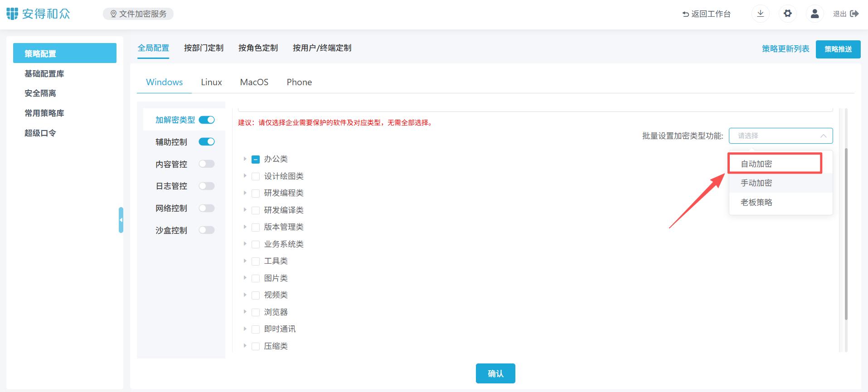The width and height of the screenshot is (868, 392).
Task: Select 策略配置 in left sidebar
Action: coord(65,53)
